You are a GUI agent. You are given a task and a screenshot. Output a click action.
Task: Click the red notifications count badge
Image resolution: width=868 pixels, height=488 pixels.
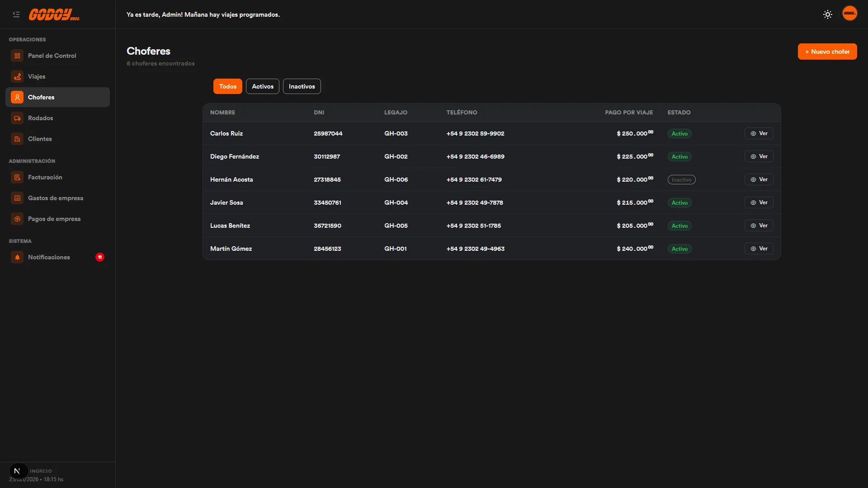[100, 257]
